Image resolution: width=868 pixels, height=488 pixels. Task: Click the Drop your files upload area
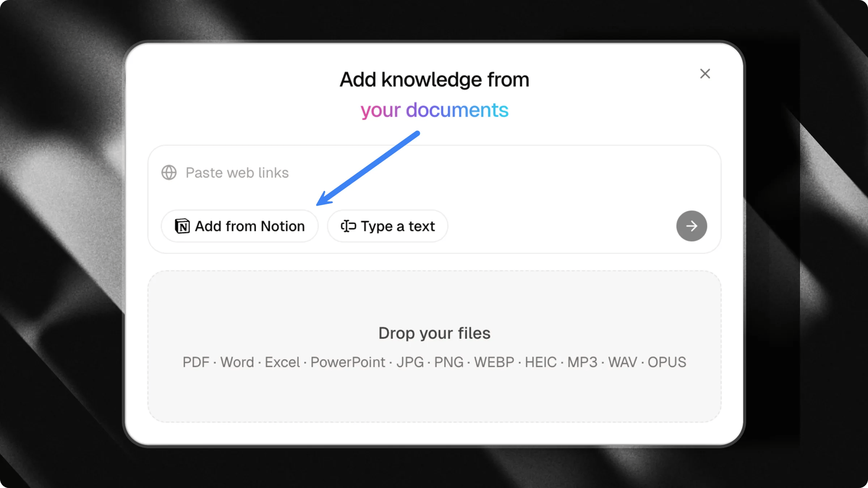point(434,346)
